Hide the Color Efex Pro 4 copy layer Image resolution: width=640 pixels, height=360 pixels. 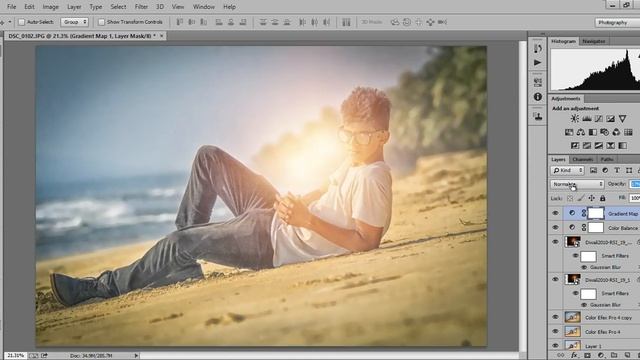555,317
